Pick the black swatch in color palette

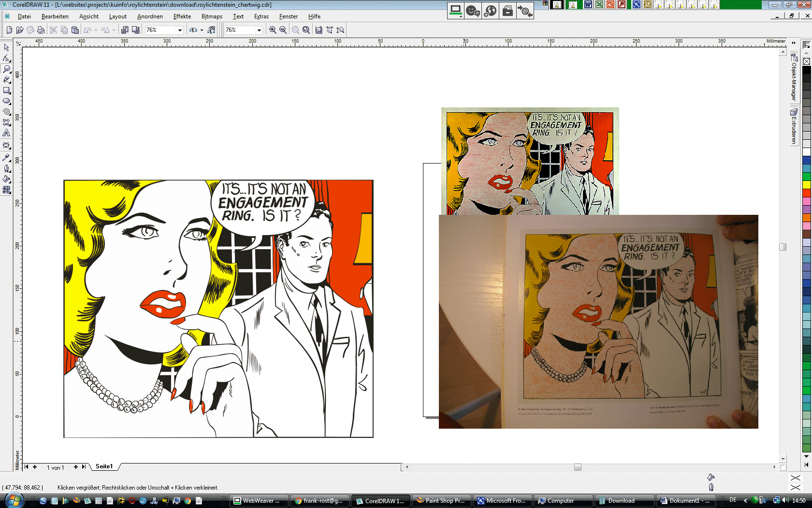pos(807,70)
